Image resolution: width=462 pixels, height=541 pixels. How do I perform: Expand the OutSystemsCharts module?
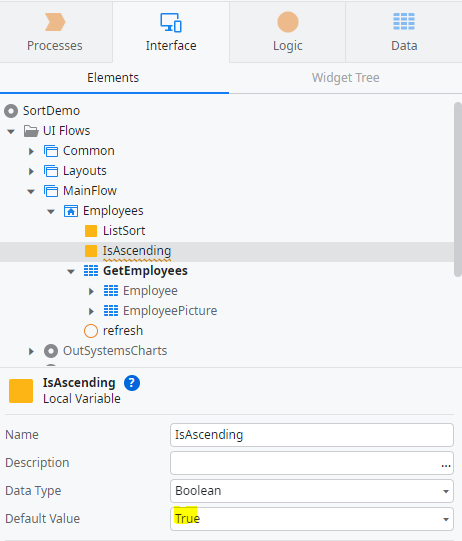(x=31, y=352)
